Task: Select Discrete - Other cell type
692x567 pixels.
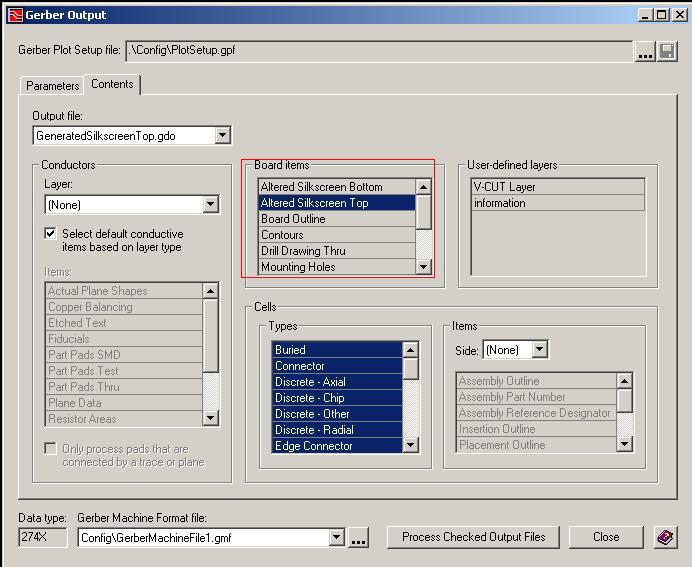Action: coord(338,414)
